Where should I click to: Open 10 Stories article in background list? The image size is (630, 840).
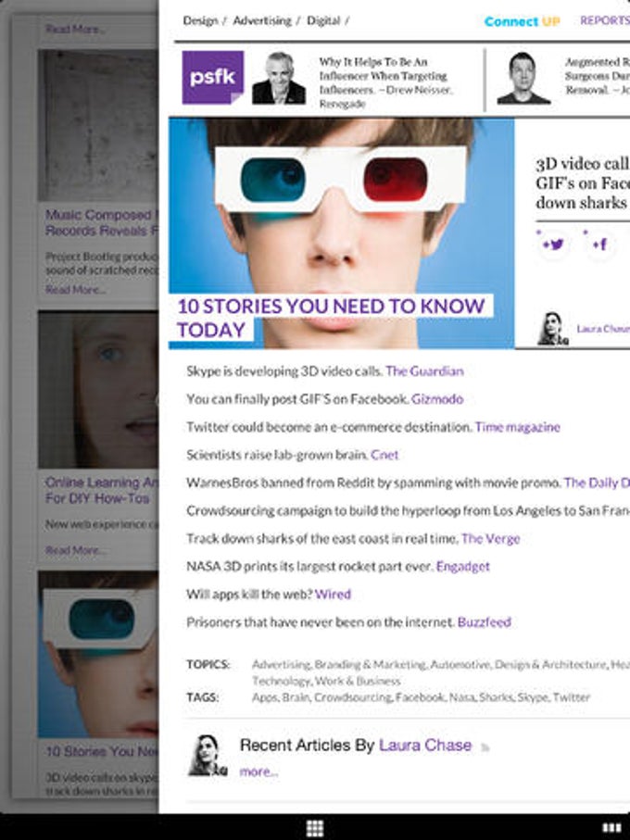(x=101, y=752)
